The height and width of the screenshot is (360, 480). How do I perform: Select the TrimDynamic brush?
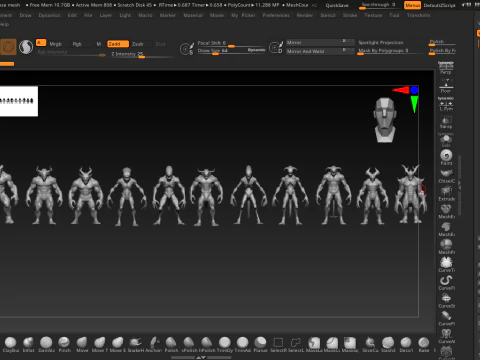pyautogui.click(x=225, y=343)
